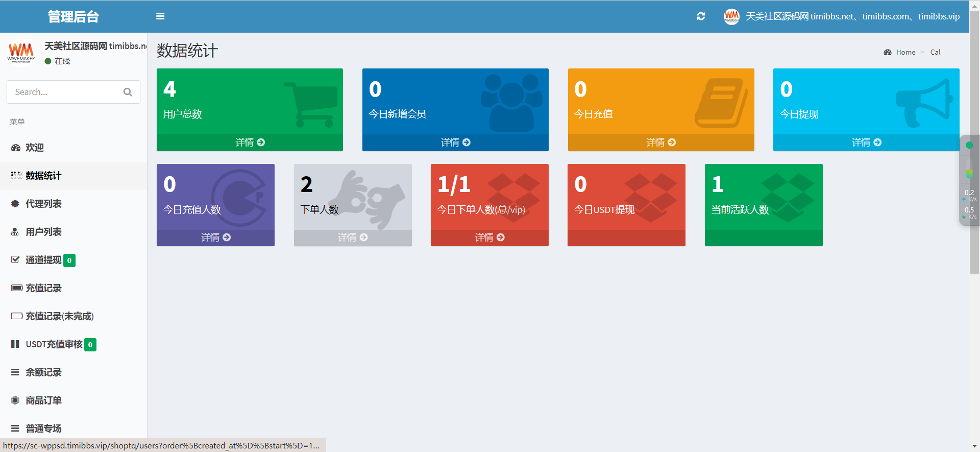Open 详情 on the 今日新增会员 card

pyautogui.click(x=455, y=142)
